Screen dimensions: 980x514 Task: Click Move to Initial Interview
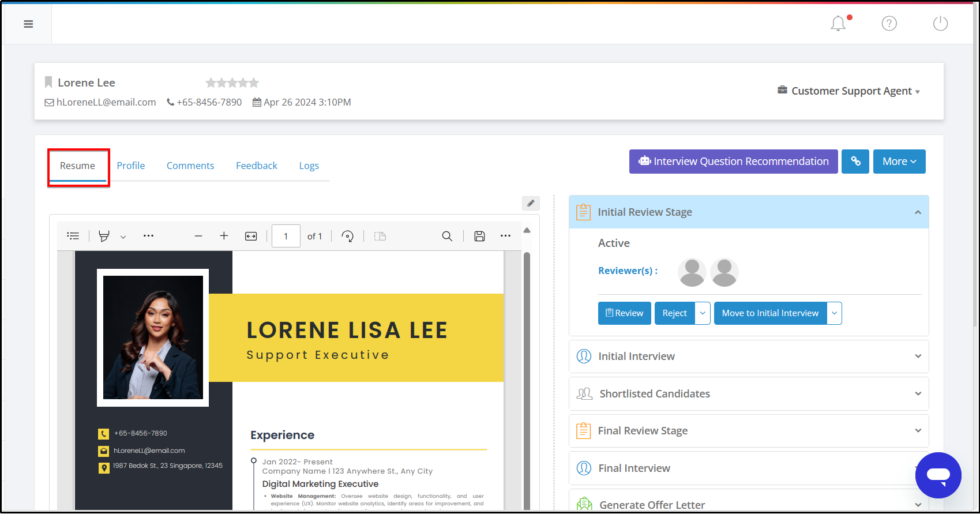pyautogui.click(x=771, y=313)
